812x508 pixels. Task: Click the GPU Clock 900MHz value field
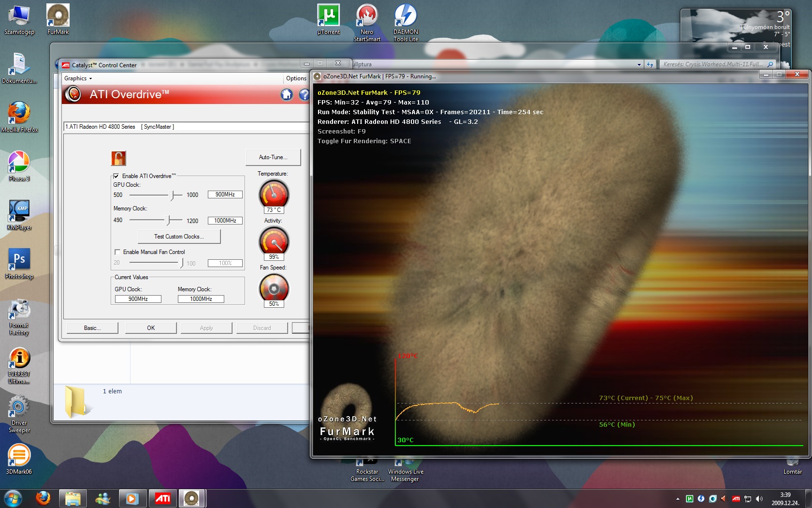click(x=225, y=194)
